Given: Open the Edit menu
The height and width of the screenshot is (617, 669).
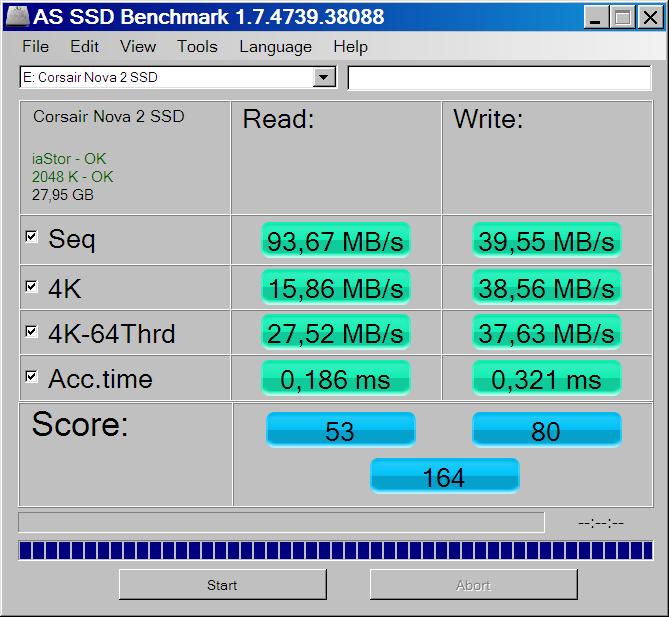Looking at the screenshot, I should [84, 47].
